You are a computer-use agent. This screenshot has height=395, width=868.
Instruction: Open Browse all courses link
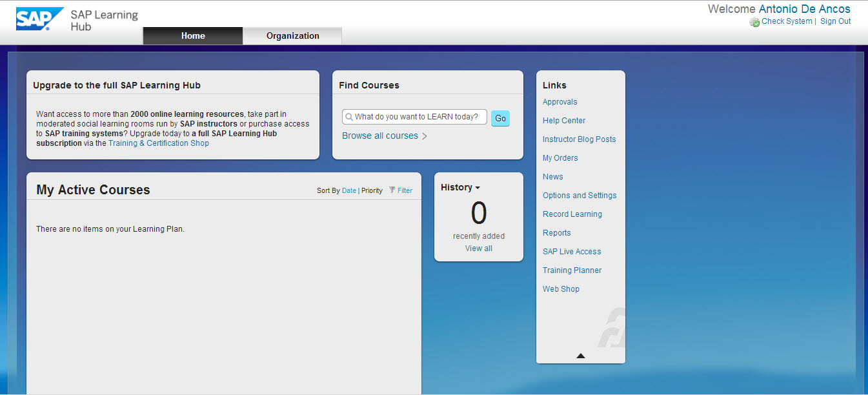[x=380, y=136]
